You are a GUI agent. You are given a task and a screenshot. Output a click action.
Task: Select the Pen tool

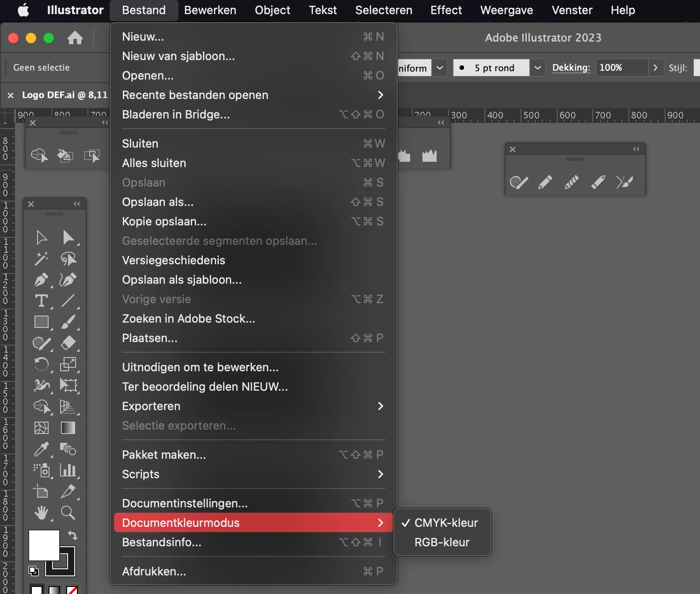click(x=42, y=280)
